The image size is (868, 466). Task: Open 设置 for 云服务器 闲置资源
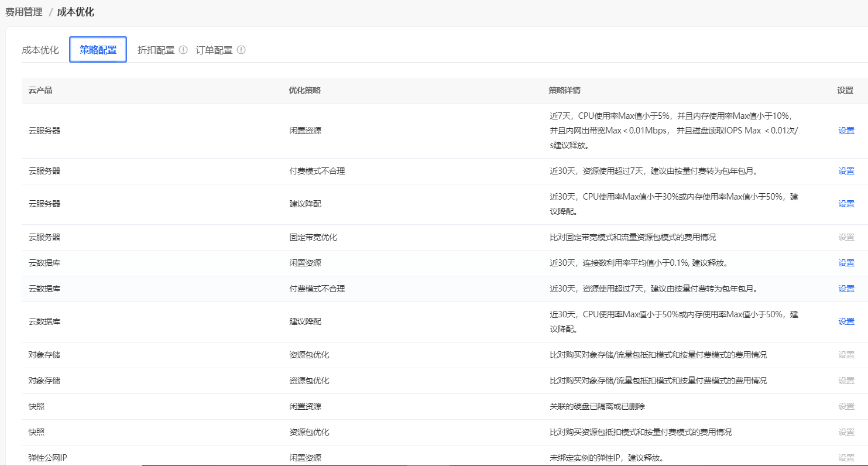pyautogui.click(x=846, y=131)
